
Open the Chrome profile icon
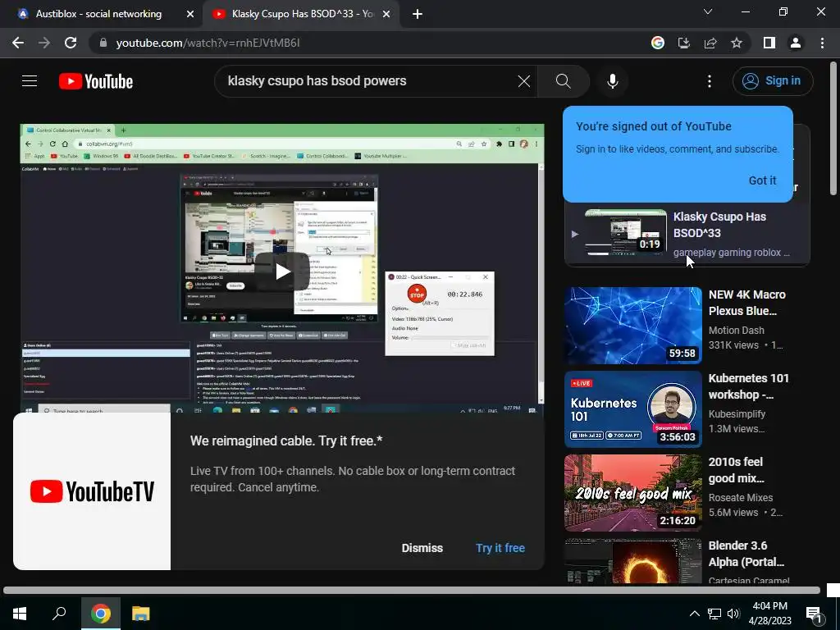click(796, 43)
